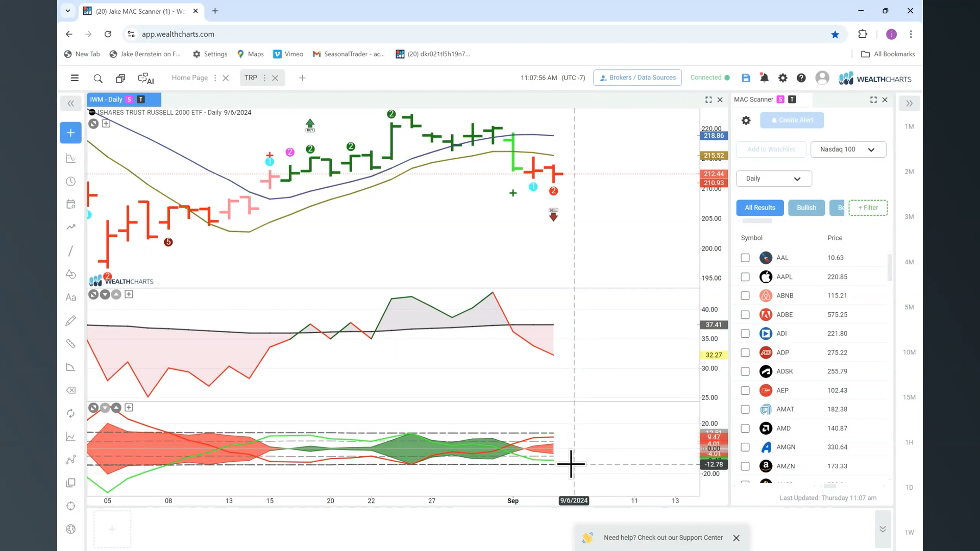Click the eraser delete drawings tool
Screen dimensions: 980x551
(x=71, y=390)
